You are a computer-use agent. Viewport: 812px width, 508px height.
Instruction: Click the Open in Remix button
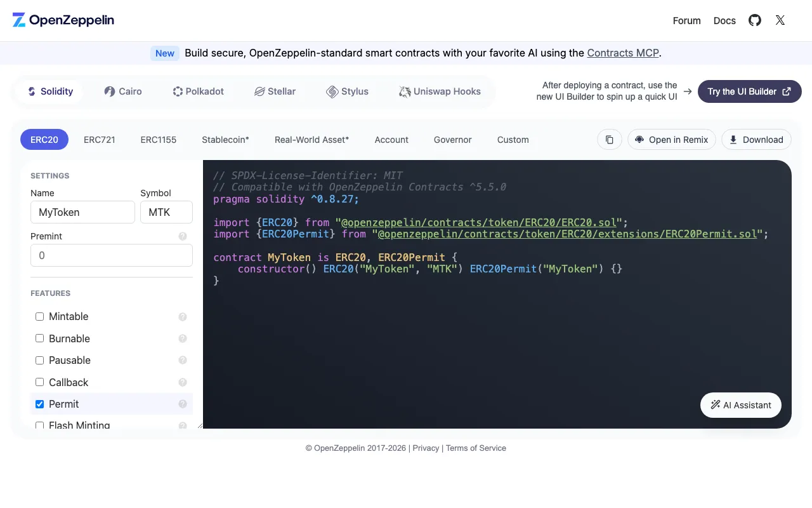[672, 140]
